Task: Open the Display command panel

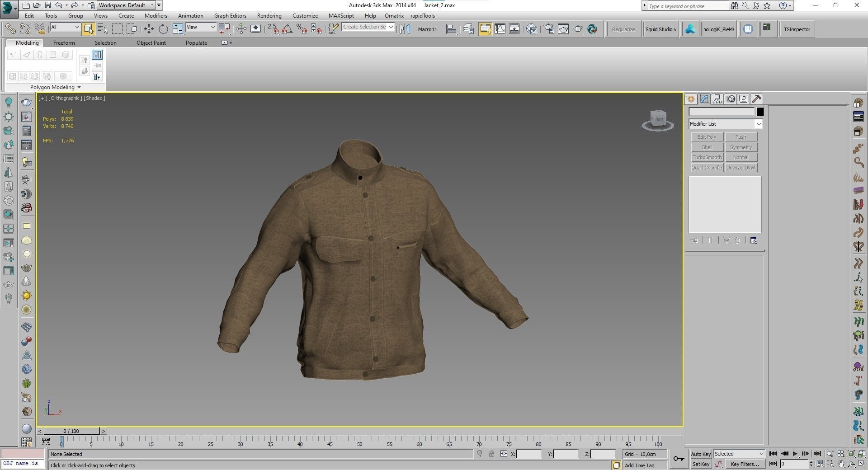Action: pyautogui.click(x=744, y=99)
